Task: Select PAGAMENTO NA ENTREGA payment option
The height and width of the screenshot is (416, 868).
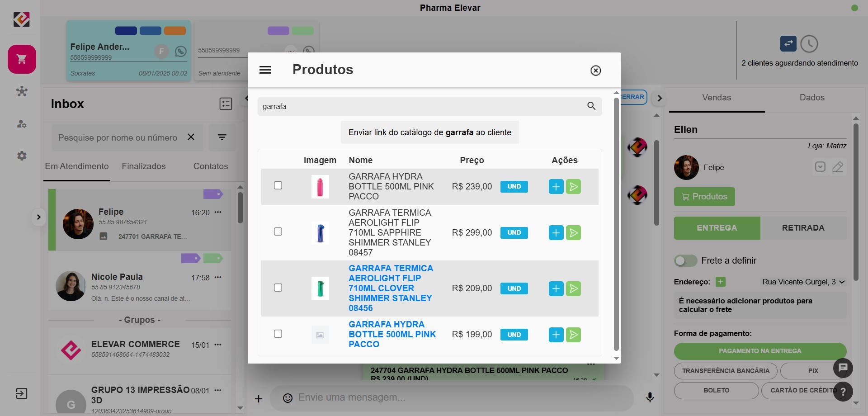Action: coord(760,351)
